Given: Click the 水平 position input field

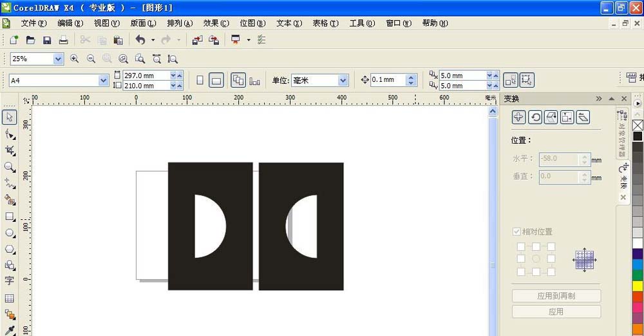Looking at the screenshot, I should [x=560, y=159].
